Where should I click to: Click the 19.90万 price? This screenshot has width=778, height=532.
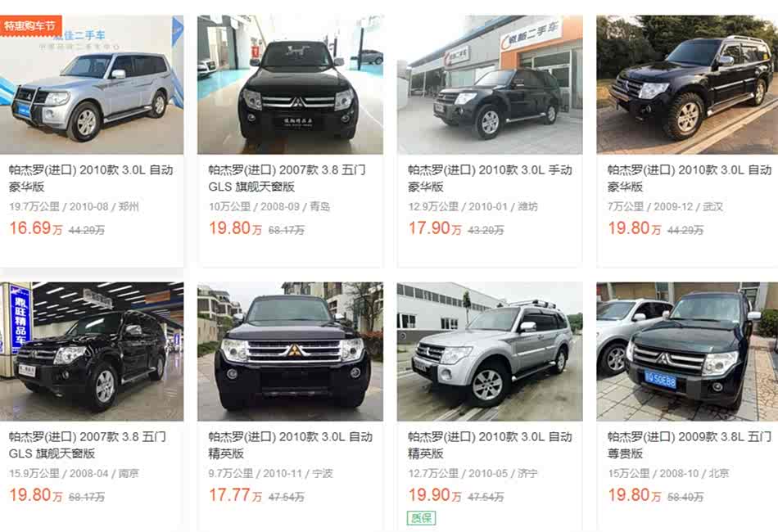(435, 495)
